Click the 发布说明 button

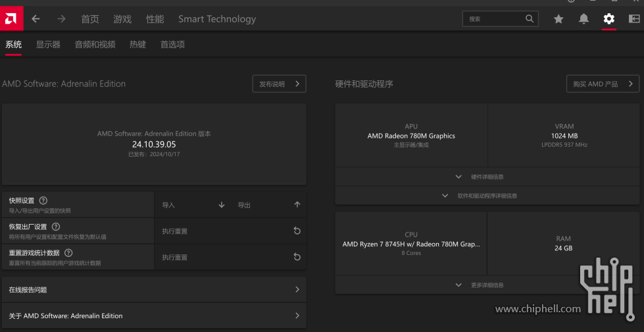click(279, 84)
